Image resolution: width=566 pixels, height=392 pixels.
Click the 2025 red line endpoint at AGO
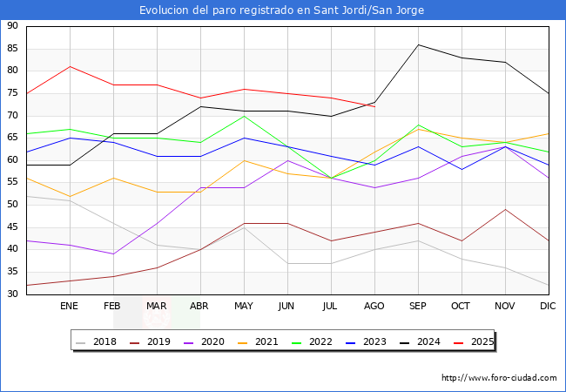click(x=374, y=107)
